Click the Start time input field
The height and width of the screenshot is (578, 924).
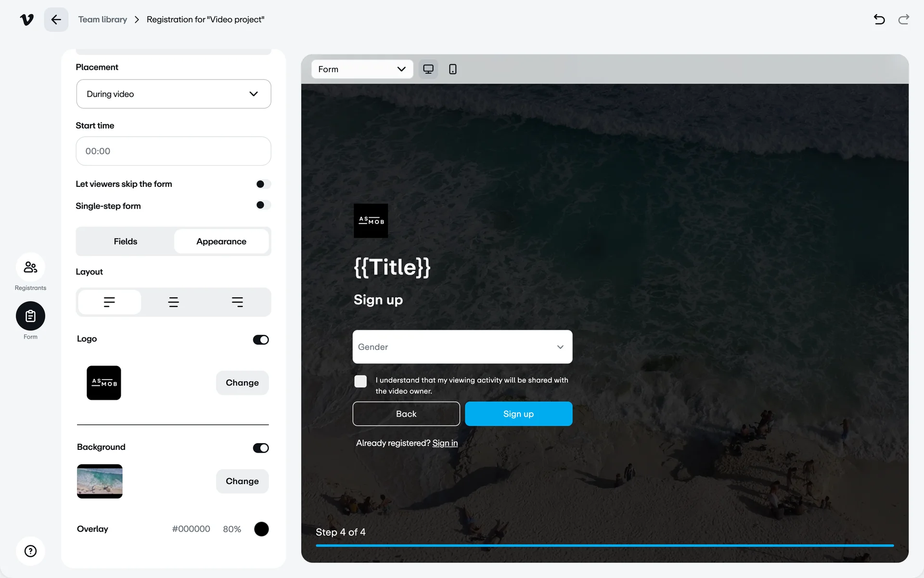coord(173,151)
